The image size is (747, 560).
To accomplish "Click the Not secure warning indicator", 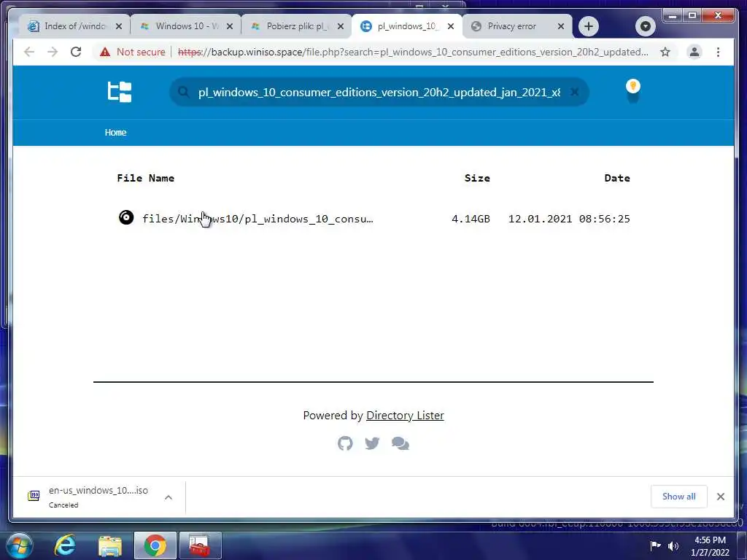I will coord(133,52).
